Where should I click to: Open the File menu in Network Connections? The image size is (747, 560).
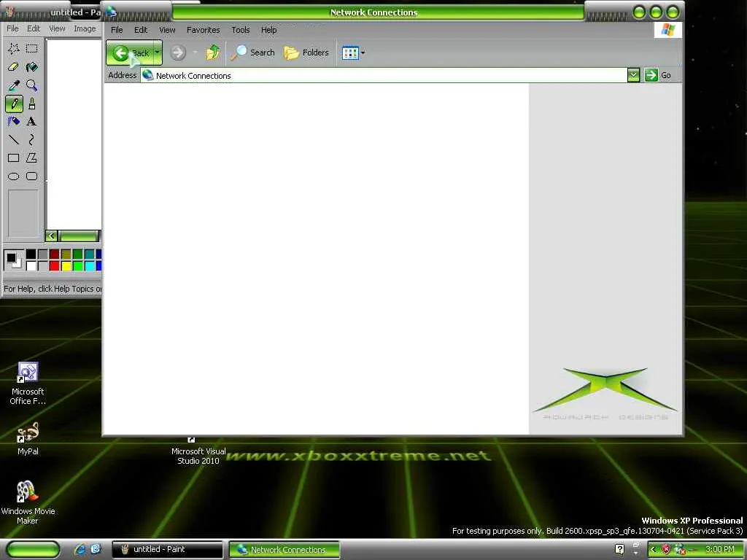tap(117, 30)
